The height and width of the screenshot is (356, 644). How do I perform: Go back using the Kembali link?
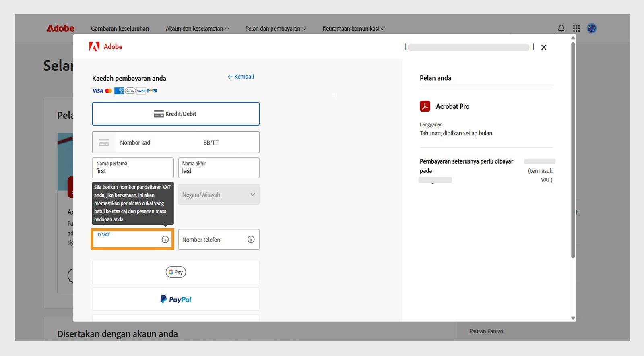[241, 77]
